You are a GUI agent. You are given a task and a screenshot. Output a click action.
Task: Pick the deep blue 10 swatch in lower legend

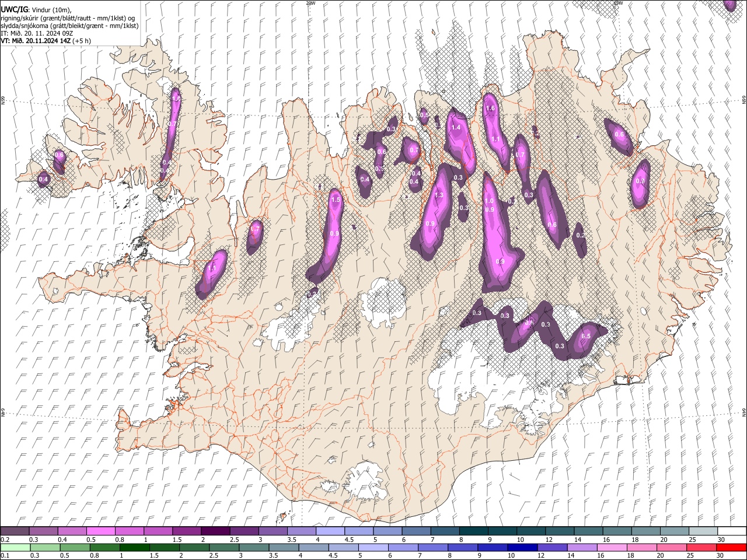(x=522, y=547)
